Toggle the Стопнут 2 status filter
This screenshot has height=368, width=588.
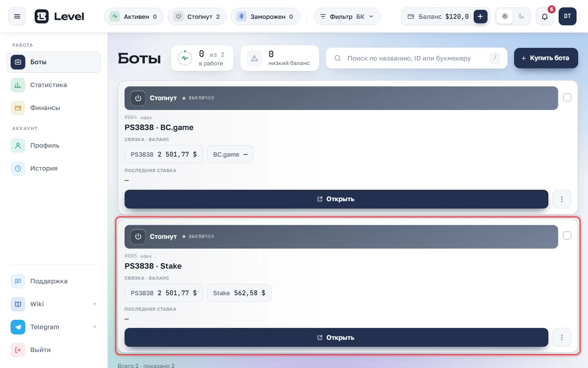click(x=197, y=16)
